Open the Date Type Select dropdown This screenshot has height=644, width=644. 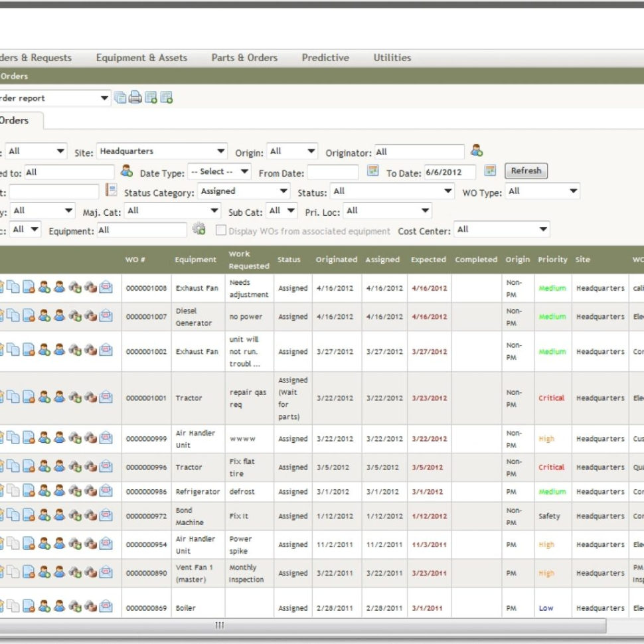coord(220,171)
